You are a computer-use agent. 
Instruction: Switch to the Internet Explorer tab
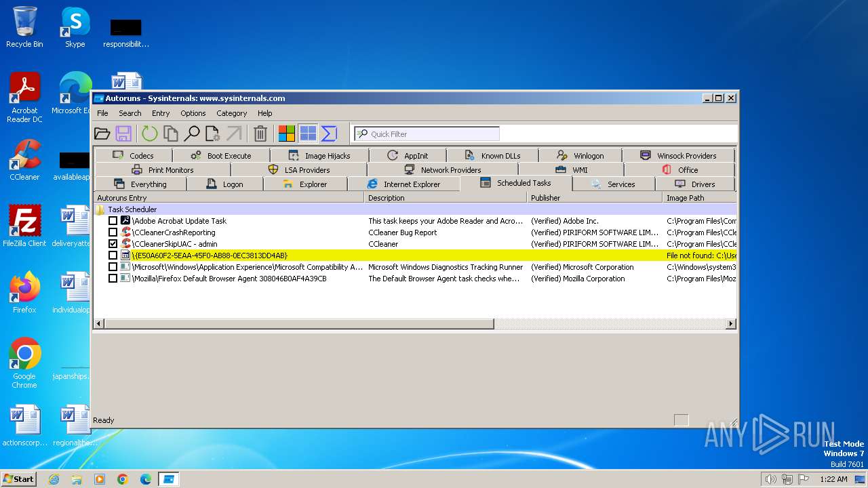(x=403, y=184)
